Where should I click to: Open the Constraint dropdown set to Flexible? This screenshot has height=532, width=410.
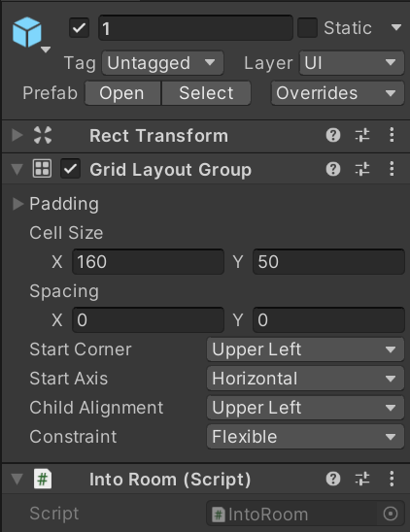coord(305,437)
